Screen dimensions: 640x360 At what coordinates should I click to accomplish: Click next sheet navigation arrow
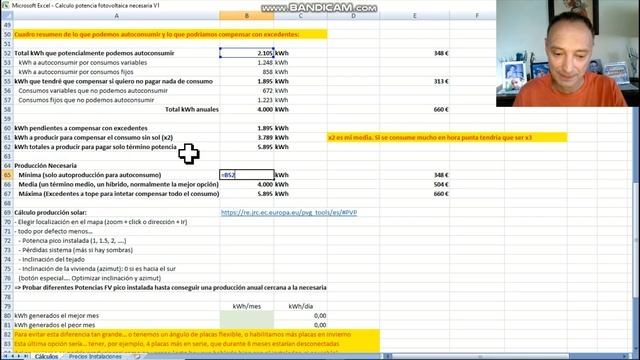19,356
